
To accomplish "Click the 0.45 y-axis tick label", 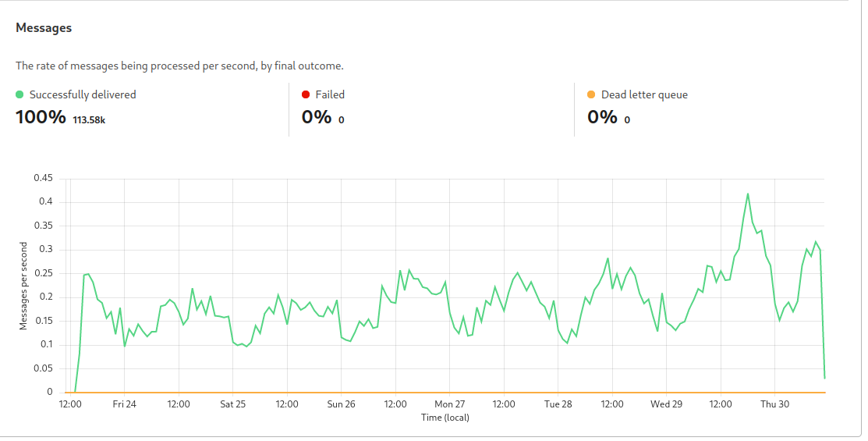I will (43, 178).
